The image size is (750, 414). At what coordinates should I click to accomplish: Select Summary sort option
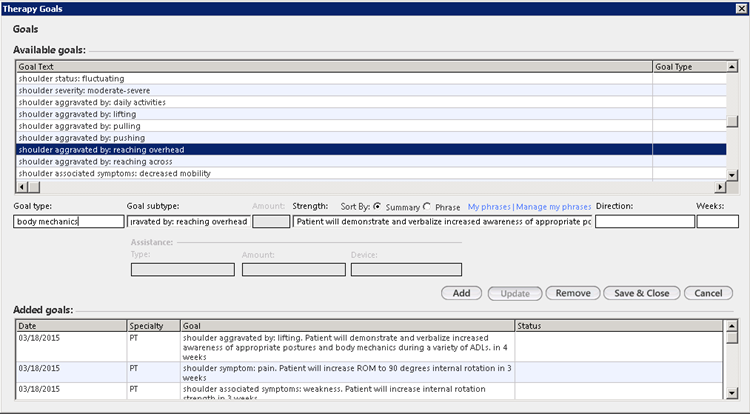[377, 207]
